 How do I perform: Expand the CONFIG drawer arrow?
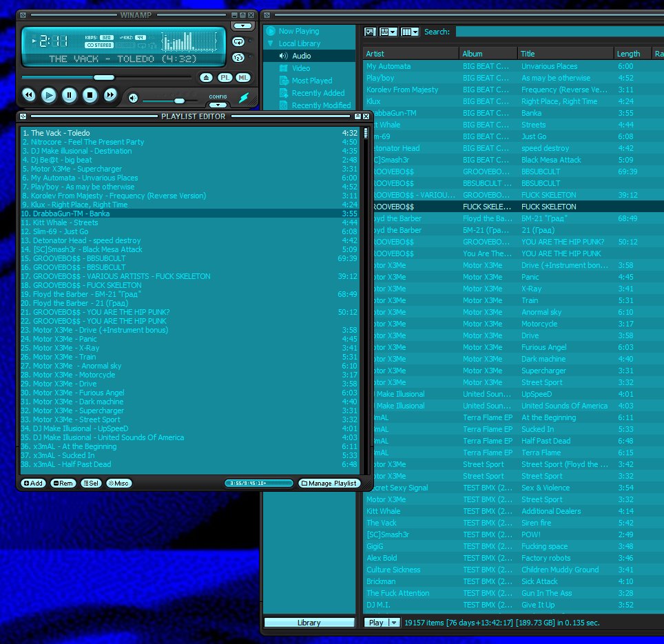pyautogui.click(x=218, y=105)
